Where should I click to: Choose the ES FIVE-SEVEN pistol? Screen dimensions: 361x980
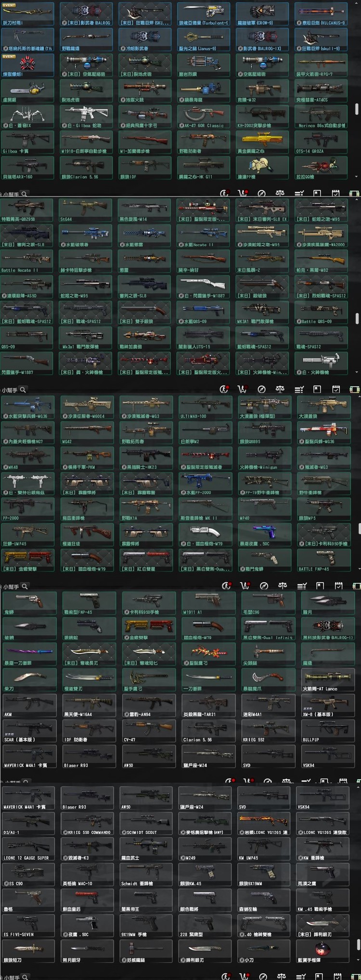(x=28, y=926)
